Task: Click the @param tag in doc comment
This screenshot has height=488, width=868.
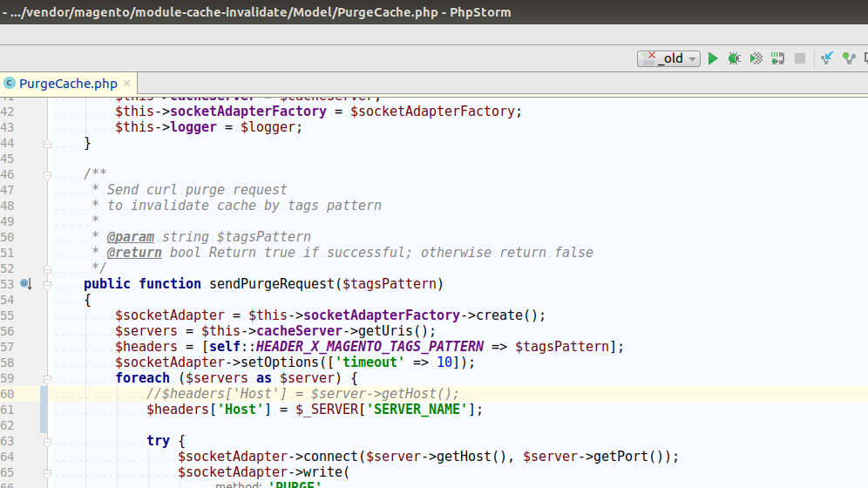Action: click(130, 237)
